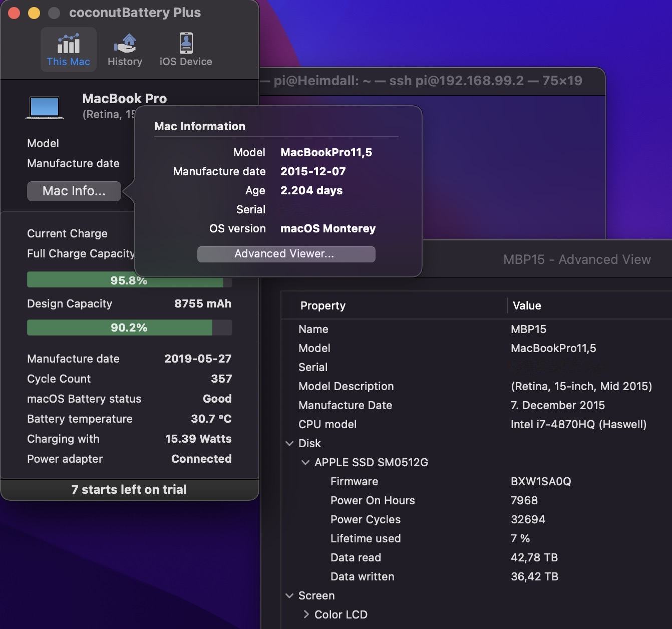The width and height of the screenshot is (672, 629).
Task: Collapse the Screen tree row
Action: (289, 595)
